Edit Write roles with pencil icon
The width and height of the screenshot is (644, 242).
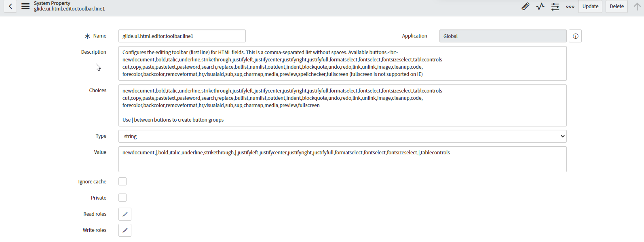[125, 230]
